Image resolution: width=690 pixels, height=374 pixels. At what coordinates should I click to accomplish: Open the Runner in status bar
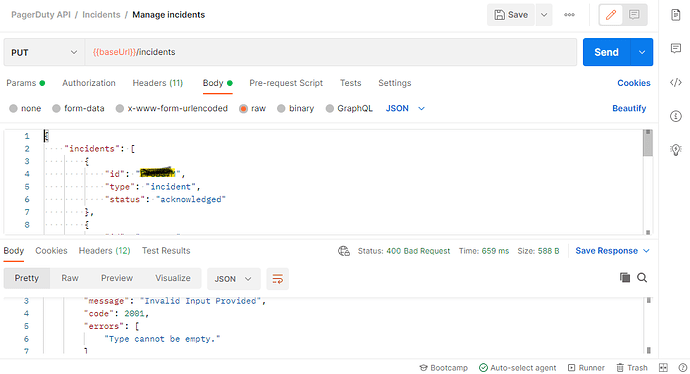click(x=585, y=368)
